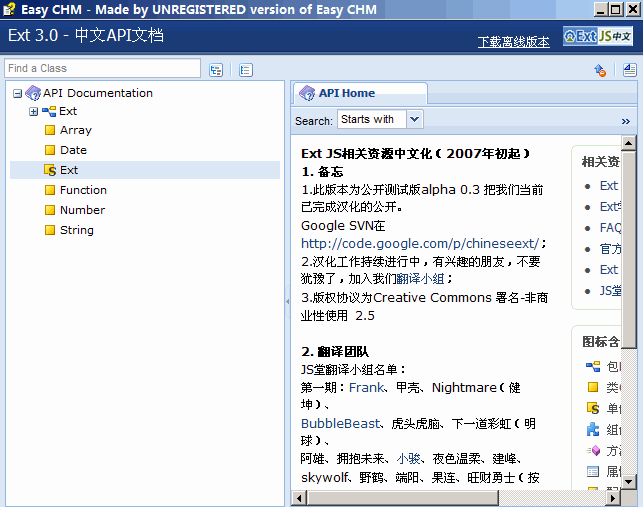The height and width of the screenshot is (507, 643).
Task: Click the horizontal scrollbar left arrow
Action: tap(299, 498)
